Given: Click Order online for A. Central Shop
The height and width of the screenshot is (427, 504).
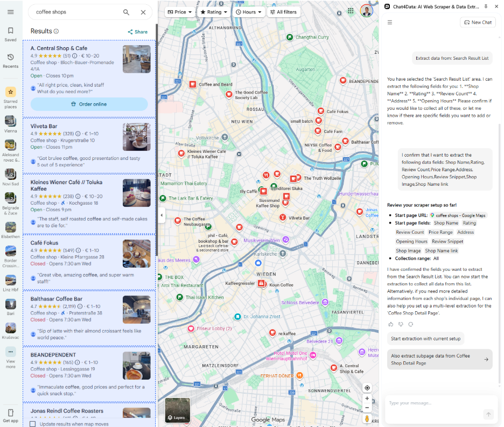Looking at the screenshot, I should (89, 104).
